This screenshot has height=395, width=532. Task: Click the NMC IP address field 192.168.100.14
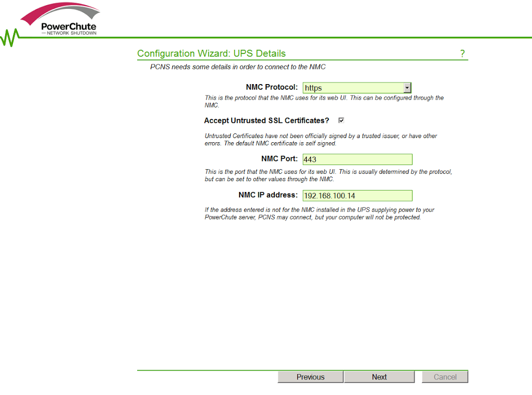[x=357, y=196]
